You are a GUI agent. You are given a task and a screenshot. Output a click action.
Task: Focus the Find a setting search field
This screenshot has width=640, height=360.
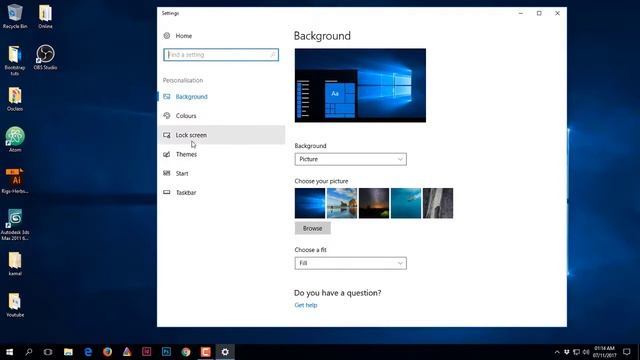(221, 55)
